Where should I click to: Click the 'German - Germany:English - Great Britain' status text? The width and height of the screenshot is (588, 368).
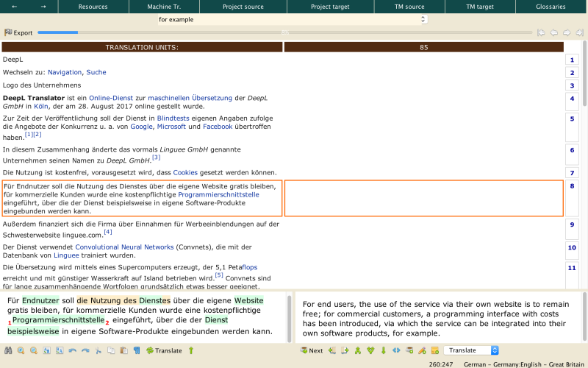tap(524, 364)
